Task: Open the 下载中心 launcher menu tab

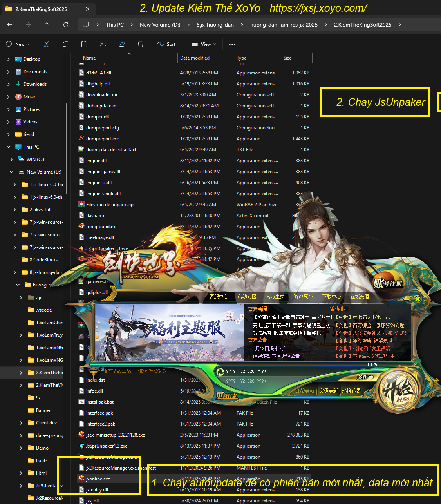Action: [x=331, y=296]
